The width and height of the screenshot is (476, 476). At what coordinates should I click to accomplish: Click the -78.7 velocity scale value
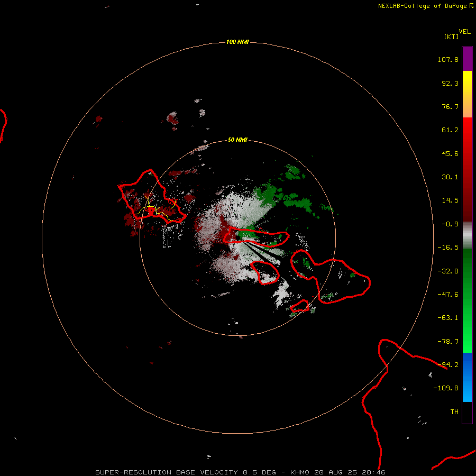tap(448, 342)
